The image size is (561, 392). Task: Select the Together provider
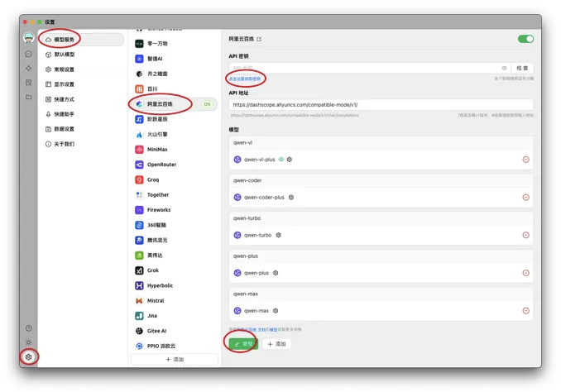tap(174, 194)
